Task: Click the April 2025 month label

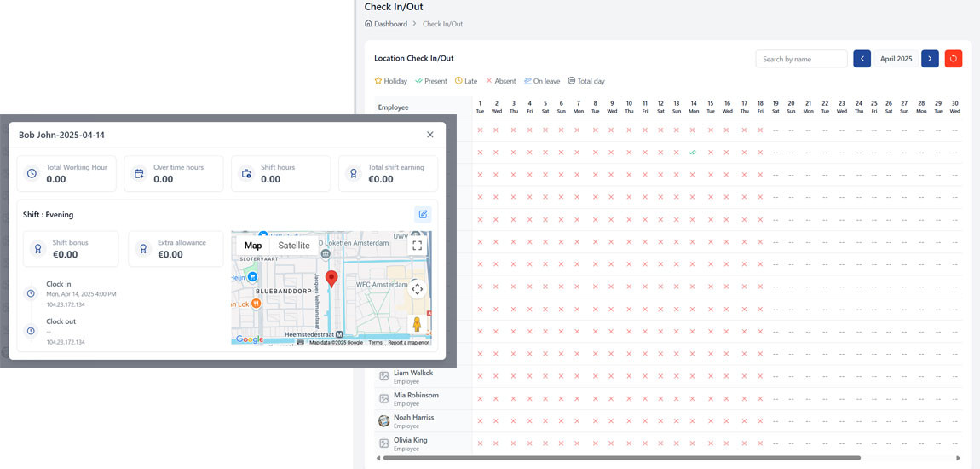Action: point(896,59)
